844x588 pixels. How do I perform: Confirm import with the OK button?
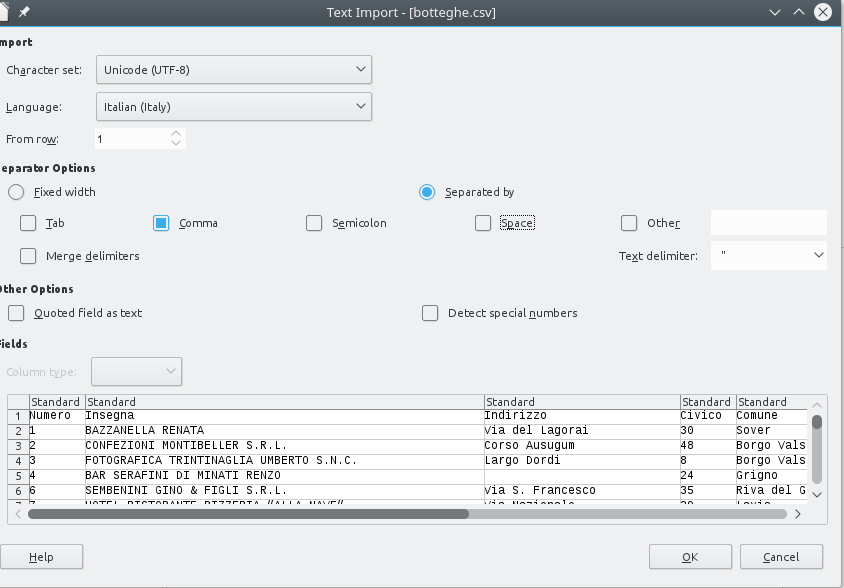(x=690, y=557)
